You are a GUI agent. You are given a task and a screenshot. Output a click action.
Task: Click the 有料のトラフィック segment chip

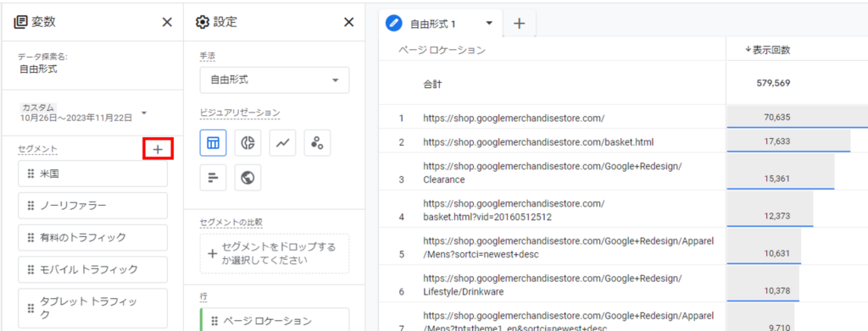(x=92, y=238)
